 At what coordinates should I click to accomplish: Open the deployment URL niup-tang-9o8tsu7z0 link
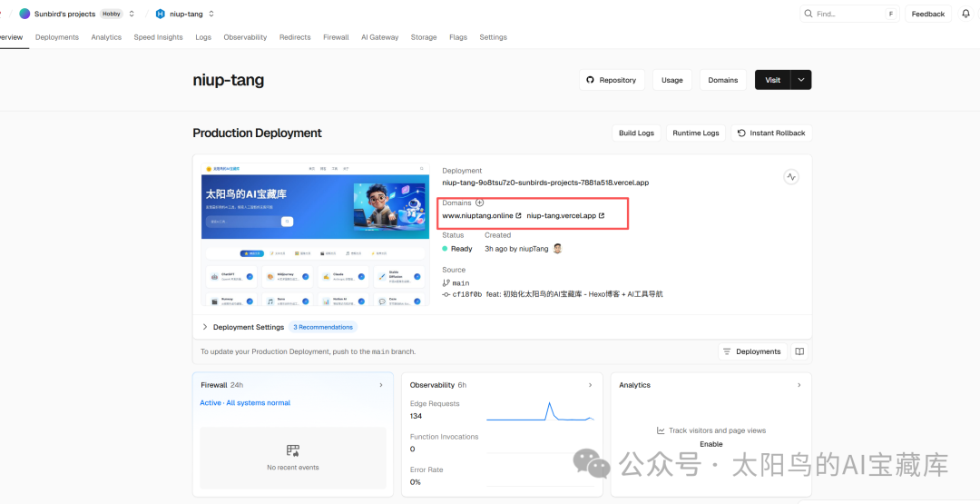545,183
